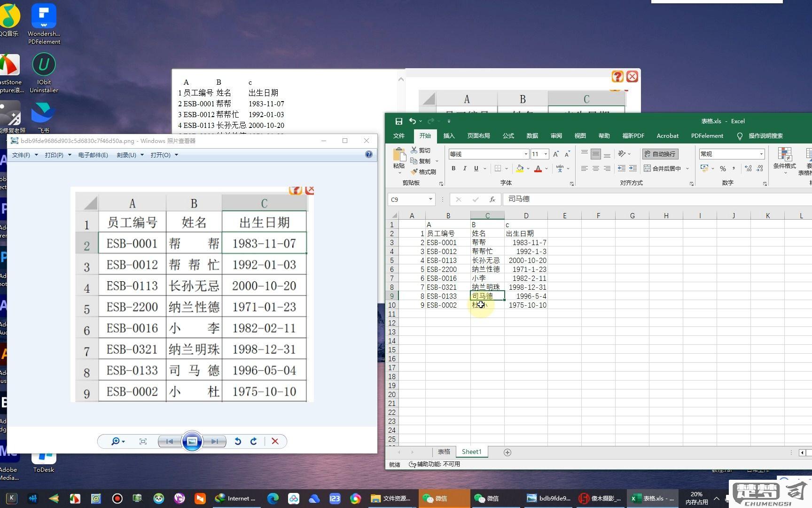Select the Format Painter (格式刷) brush
Screen dimensions: 812x508
pyautogui.click(x=414, y=172)
